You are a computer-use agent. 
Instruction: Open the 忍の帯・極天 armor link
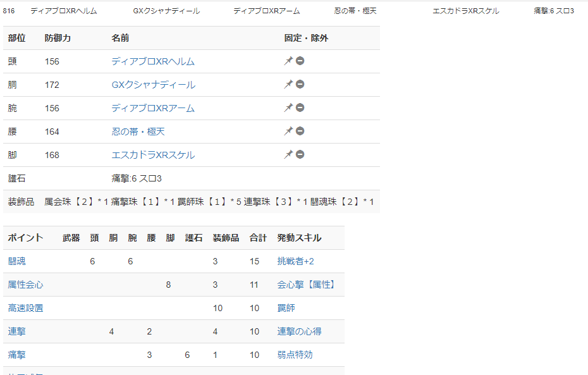[138, 132]
